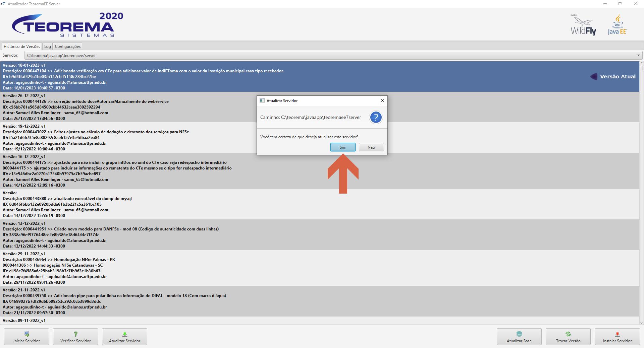
Task: Click the Versão Atual arrow marker
Action: 594,76
